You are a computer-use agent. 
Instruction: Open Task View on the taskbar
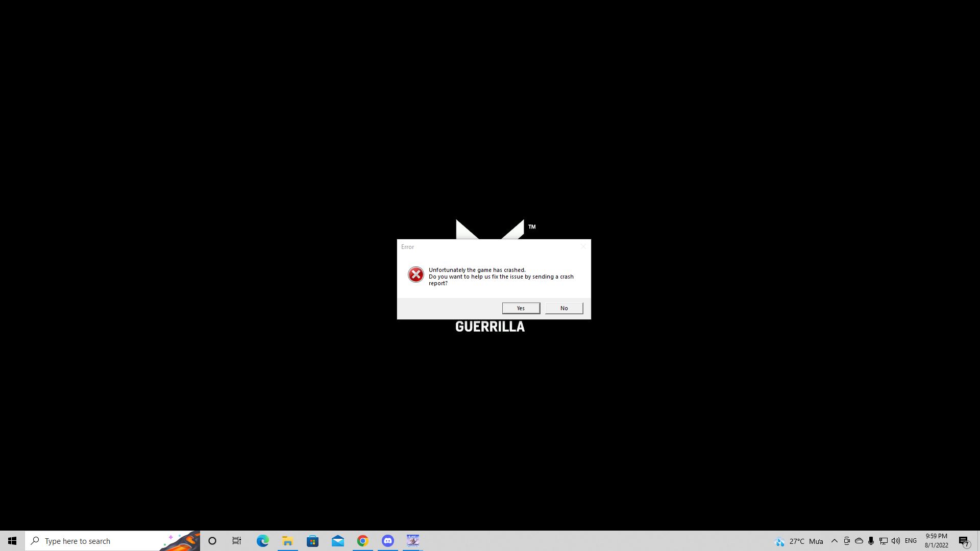point(237,541)
